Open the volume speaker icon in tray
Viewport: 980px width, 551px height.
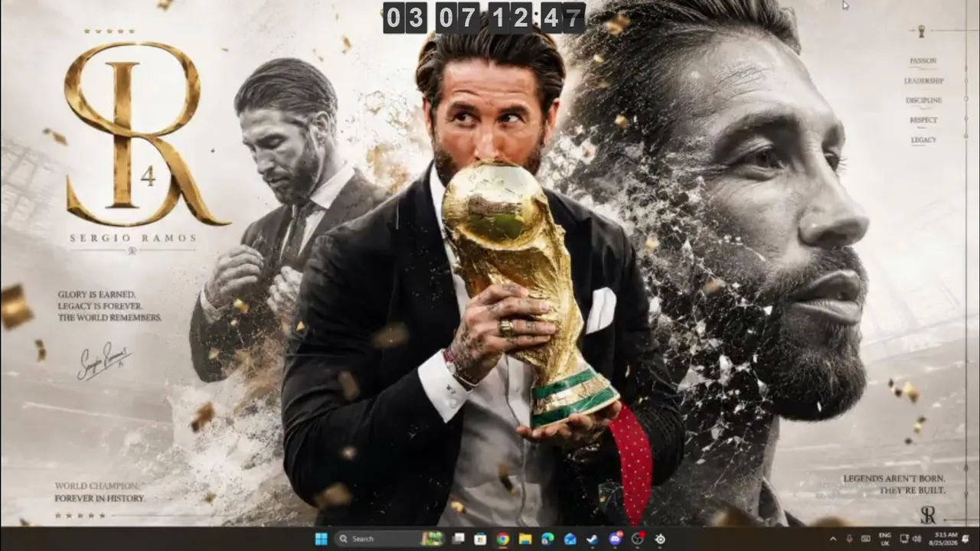(x=917, y=539)
